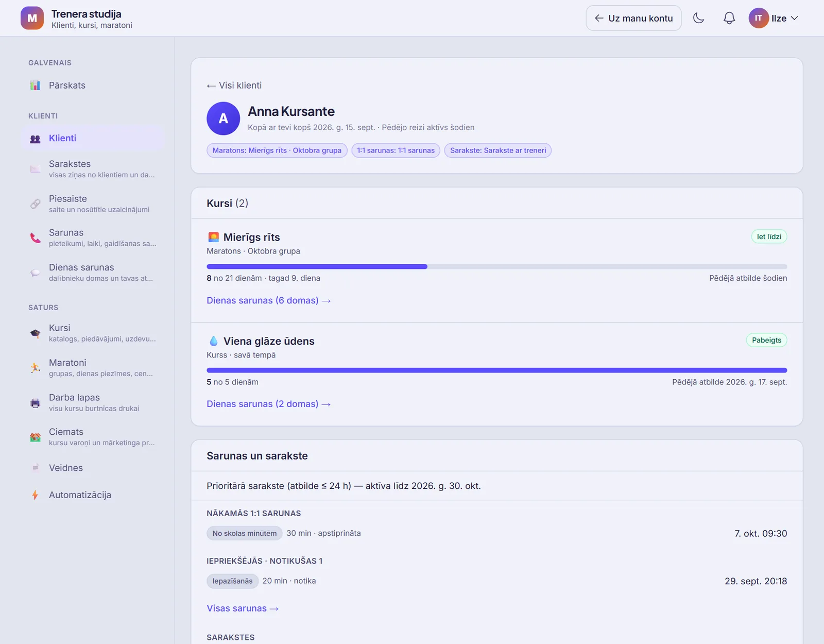Click the Sarakste ar treneri tag

(x=498, y=150)
